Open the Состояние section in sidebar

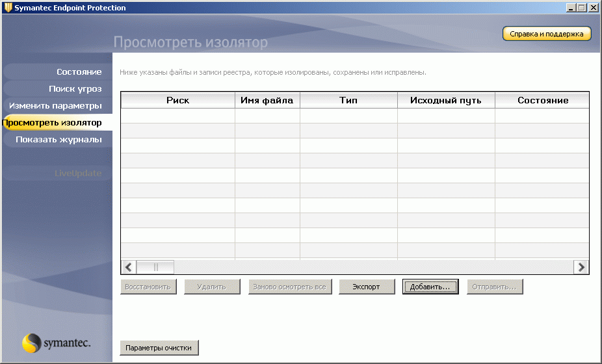tap(58, 71)
